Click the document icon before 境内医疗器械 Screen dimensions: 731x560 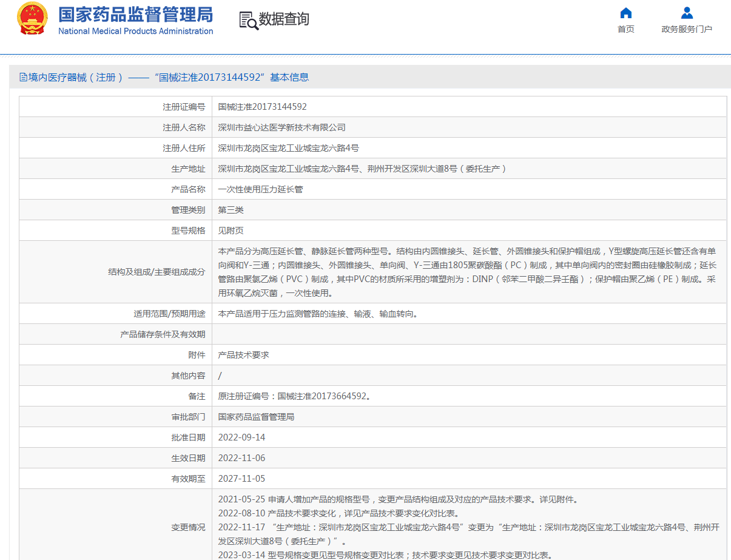coord(23,77)
